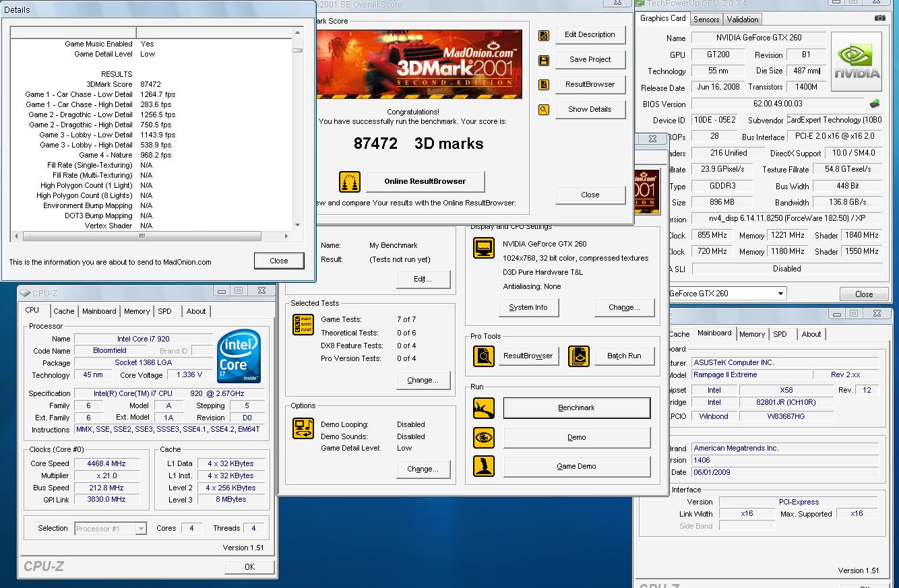Click the Game Demo joystick icon
The width and height of the screenshot is (899, 588).
point(484,466)
